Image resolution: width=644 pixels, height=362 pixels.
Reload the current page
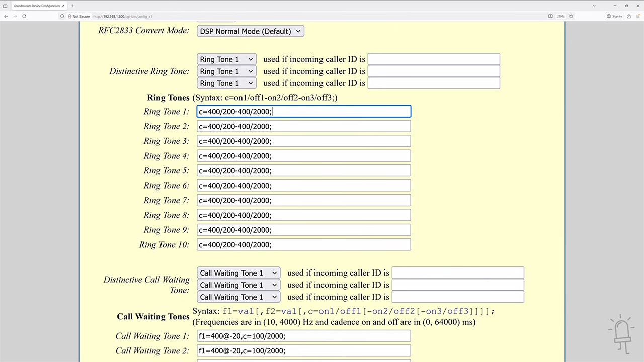pyautogui.click(x=24, y=16)
